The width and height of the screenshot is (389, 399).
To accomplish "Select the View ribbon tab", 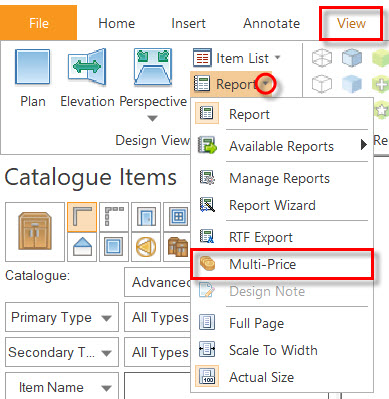I will (x=351, y=23).
